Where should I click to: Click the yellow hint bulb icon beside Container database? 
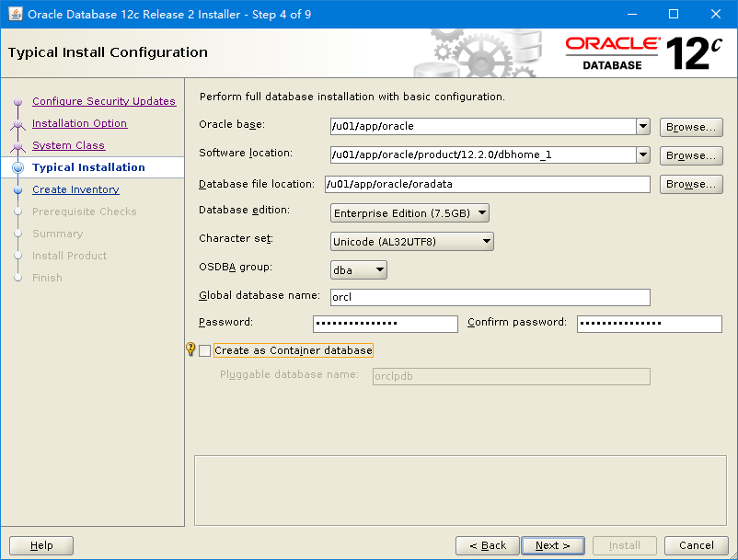[x=190, y=349]
